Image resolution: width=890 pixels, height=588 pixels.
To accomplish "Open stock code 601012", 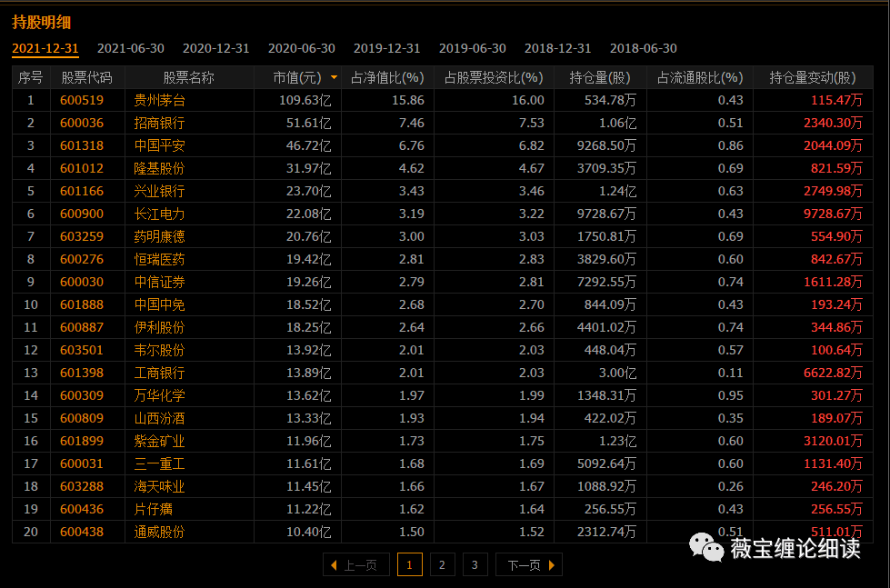I will click(82, 168).
